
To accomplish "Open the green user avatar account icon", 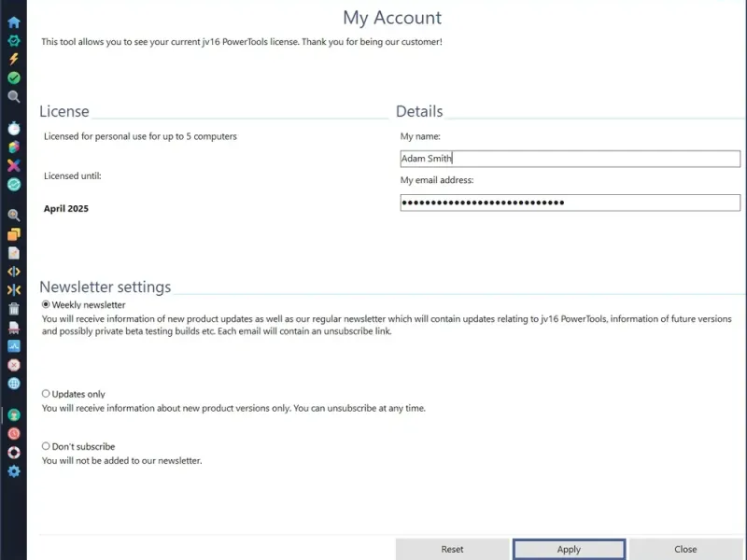I will click(x=14, y=415).
